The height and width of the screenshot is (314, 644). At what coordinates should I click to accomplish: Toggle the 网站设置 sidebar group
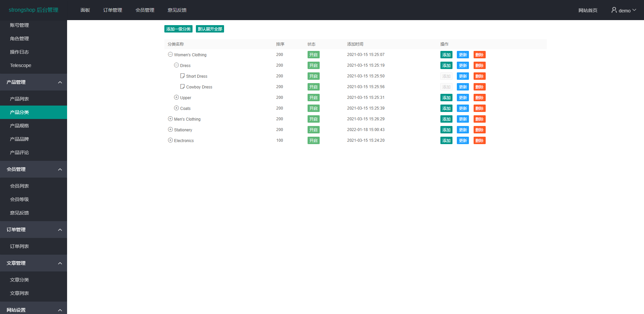tap(60, 310)
